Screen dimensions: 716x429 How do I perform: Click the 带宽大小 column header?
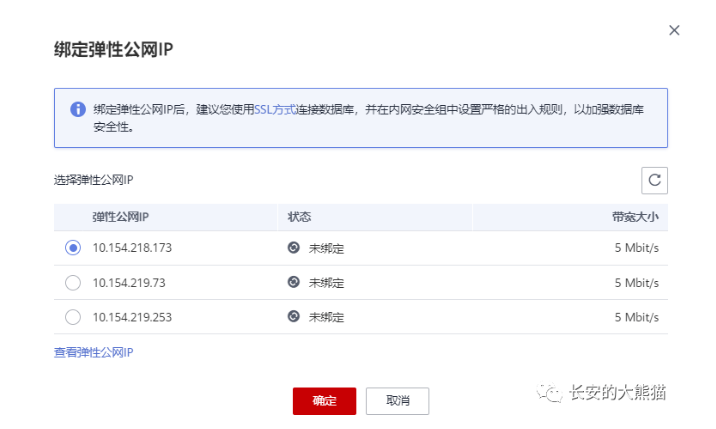click(635, 217)
